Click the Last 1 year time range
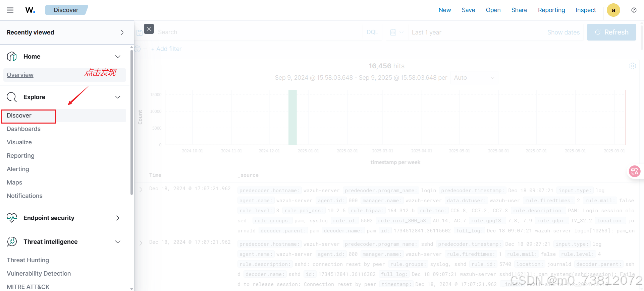 pos(427,32)
